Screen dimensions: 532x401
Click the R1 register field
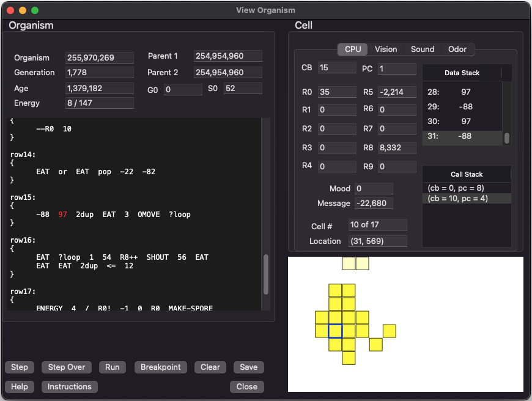[338, 109]
